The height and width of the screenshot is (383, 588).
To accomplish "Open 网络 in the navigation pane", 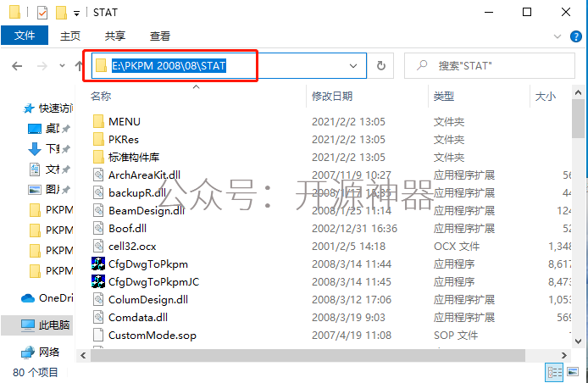I will point(41,352).
